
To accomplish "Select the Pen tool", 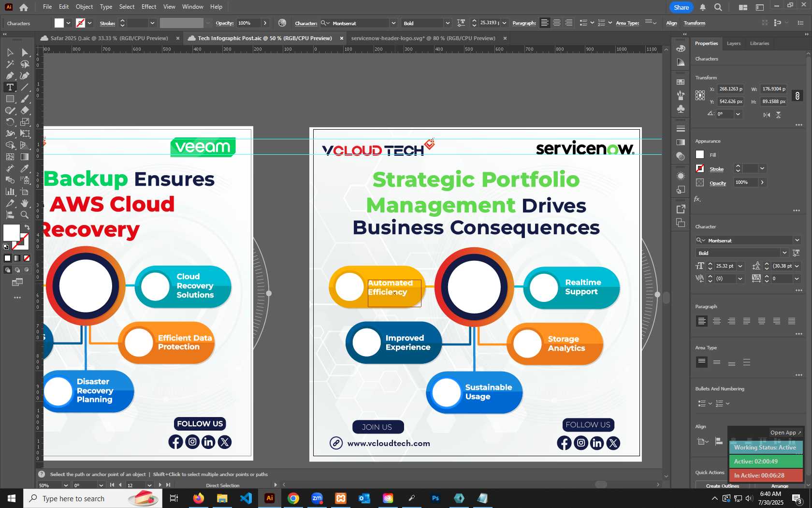I will coord(10,75).
